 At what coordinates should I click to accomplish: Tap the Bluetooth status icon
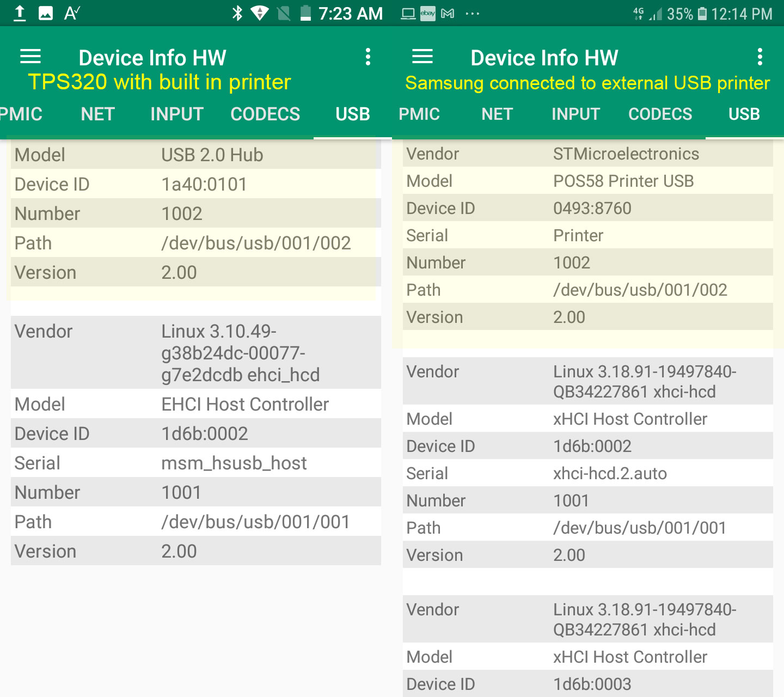click(x=237, y=13)
